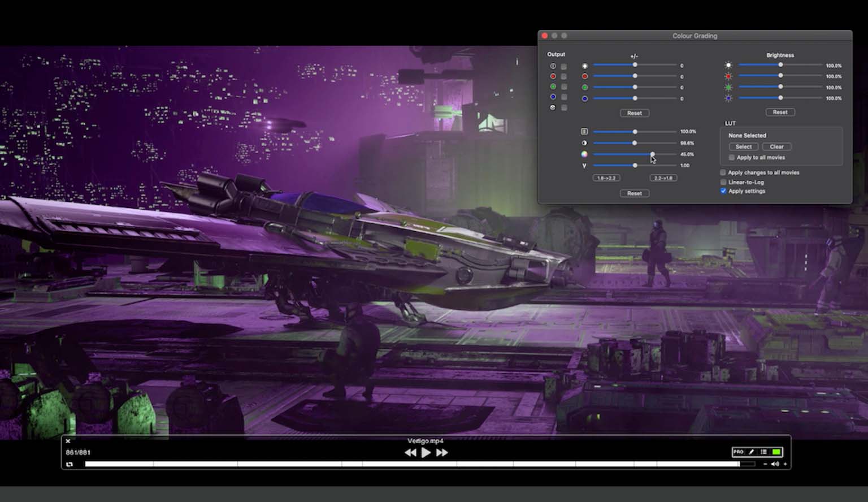Reset the Brightness sliders
Screen dimensions: 868x502
[780, 112]
